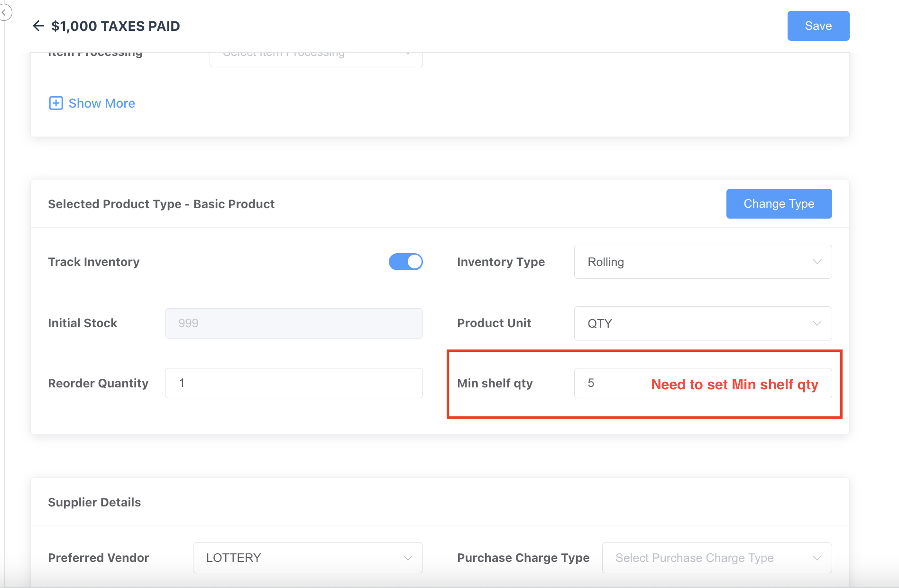Click the Preferred Vendor chevron arrow
Screen dimensions: 899x588
pos(407,558)
